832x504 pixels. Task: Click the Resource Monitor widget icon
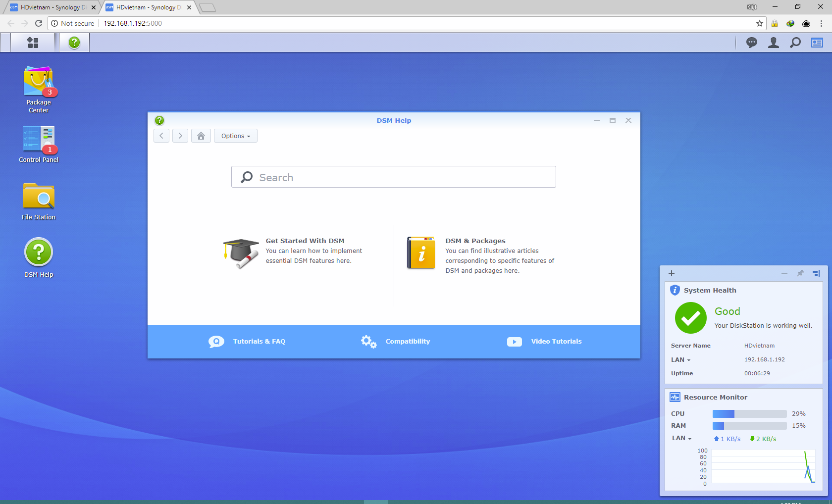[x=675, y=397]
